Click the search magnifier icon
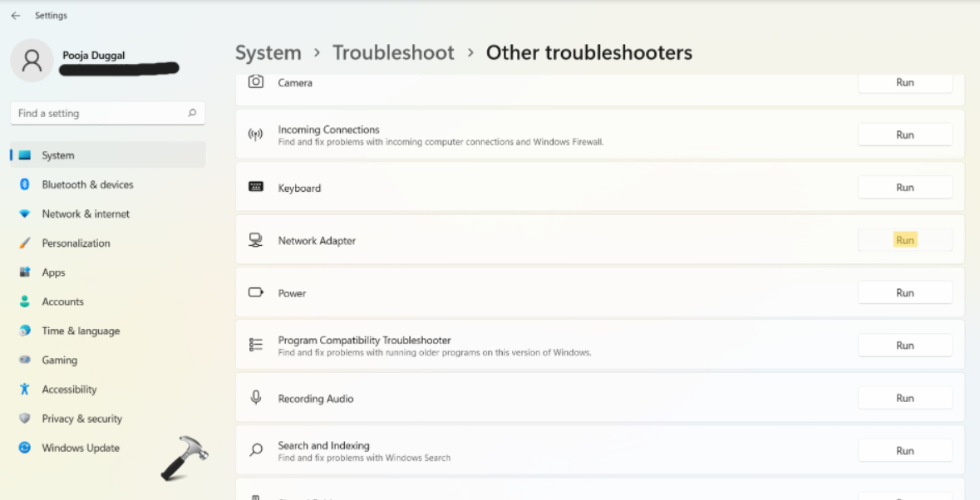Viewport: 980px width, 500px height. [x=192, y=113]
